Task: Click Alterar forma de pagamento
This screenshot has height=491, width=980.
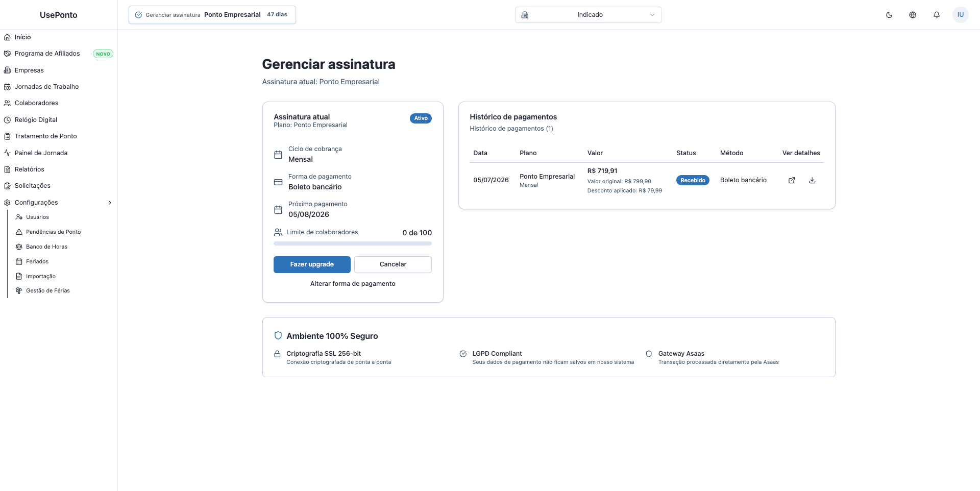Action: point(353,284)
